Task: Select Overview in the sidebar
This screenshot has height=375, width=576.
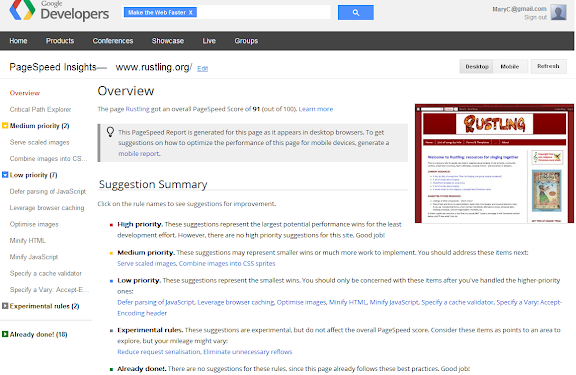Action: point(25,93)
